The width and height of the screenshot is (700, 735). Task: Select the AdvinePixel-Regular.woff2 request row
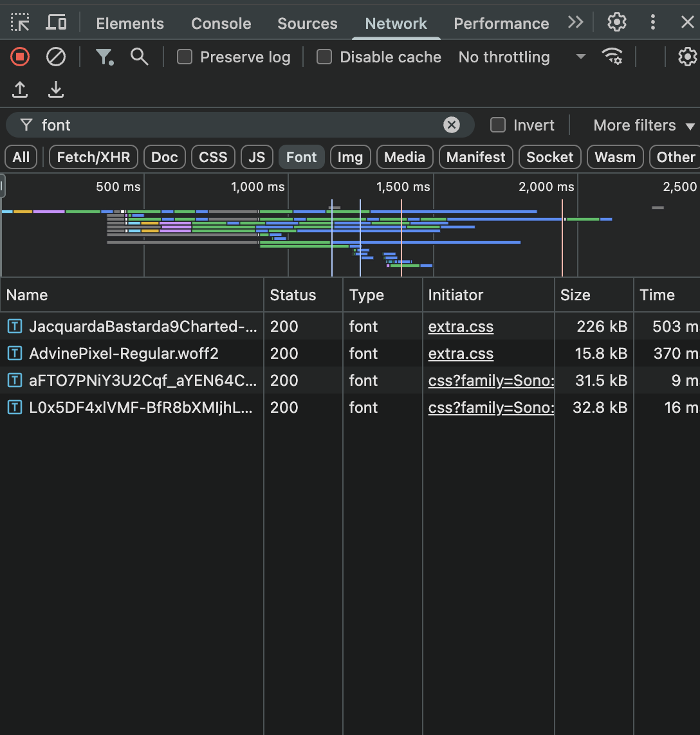(x=124, y=354)
